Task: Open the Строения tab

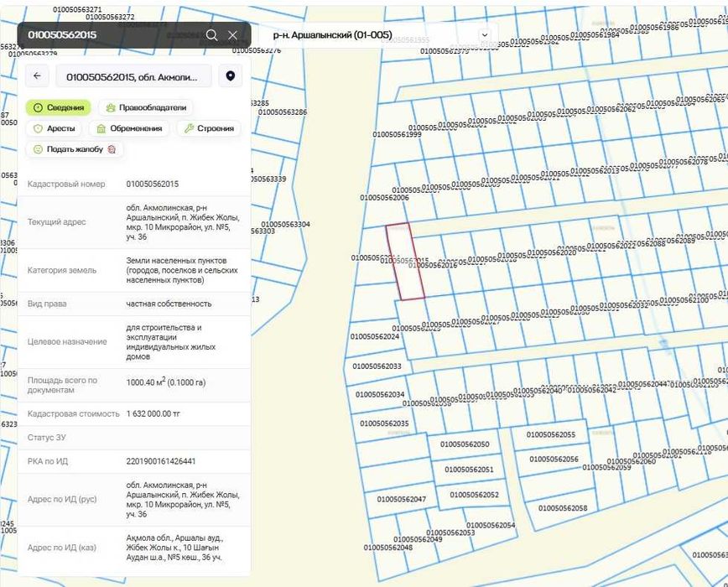Action: pyautogui.click(x=209, y=128)
